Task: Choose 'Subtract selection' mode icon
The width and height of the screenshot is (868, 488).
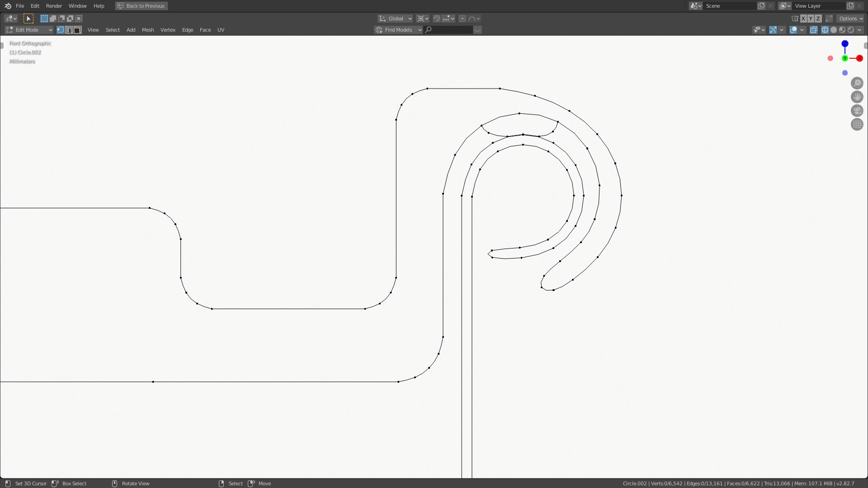Action: tap(61, 19)
